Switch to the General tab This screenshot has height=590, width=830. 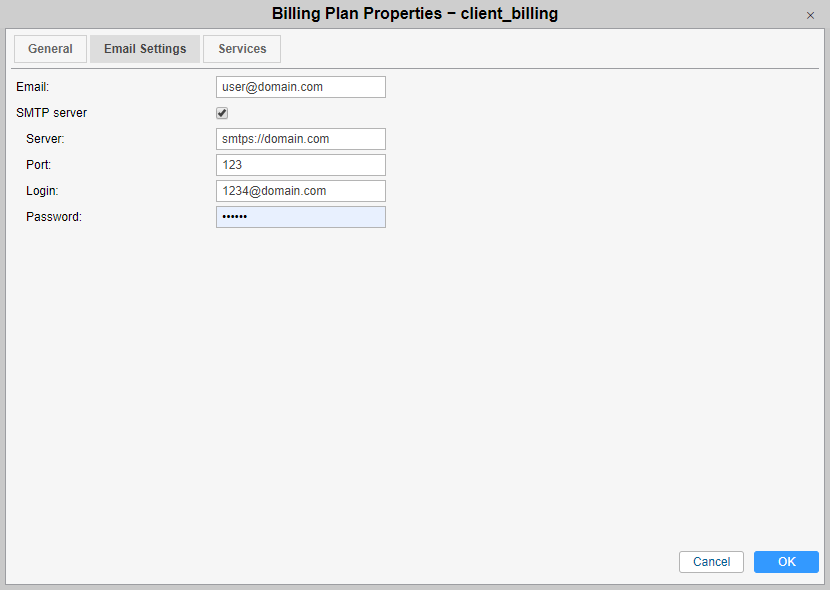tap(50, 49)
